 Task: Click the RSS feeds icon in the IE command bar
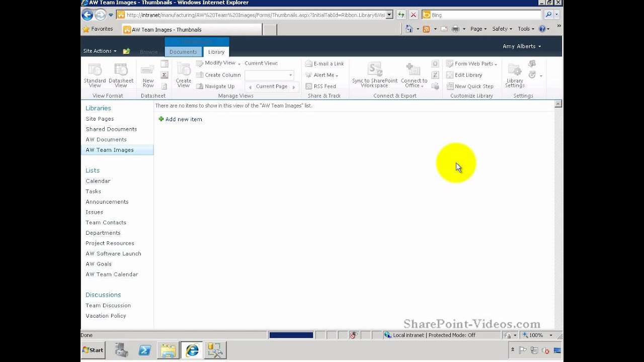click(426, 29)
